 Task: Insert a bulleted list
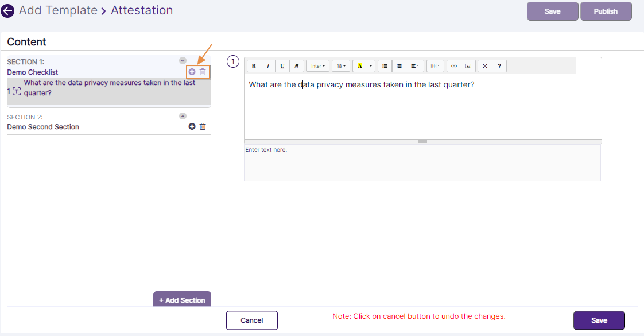click(385, 66)
